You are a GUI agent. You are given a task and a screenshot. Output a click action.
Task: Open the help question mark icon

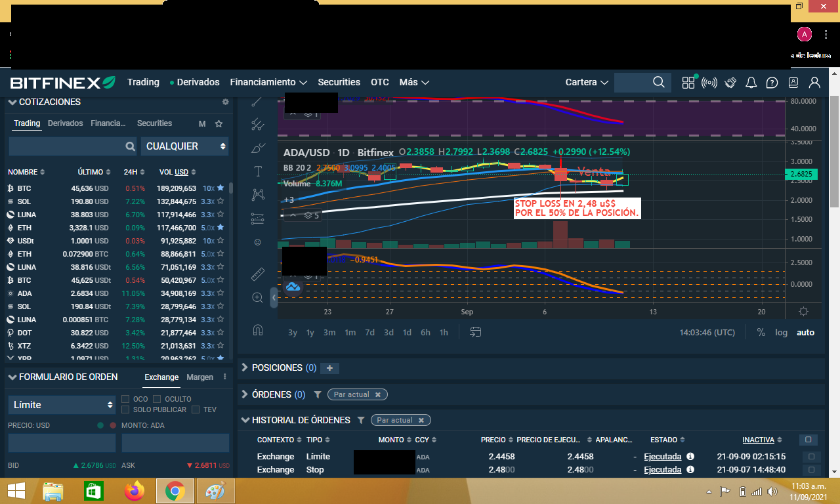(772, 83)
